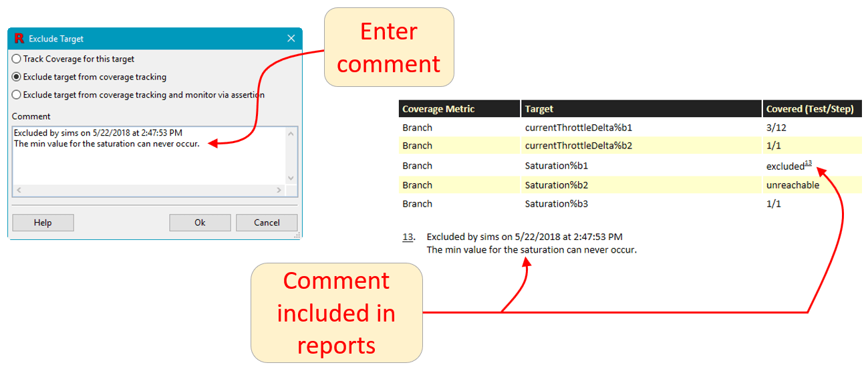This screenshot has width=868, height=367.
Task: Click the Covered (Test/Step) column header
Action: pos(813,108)
